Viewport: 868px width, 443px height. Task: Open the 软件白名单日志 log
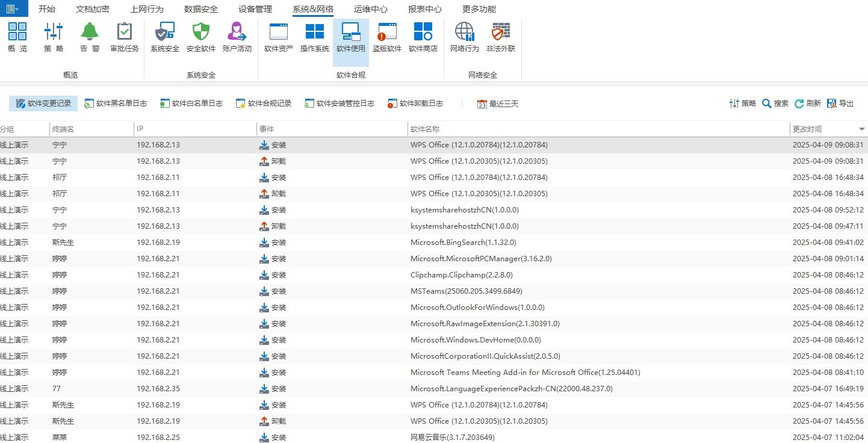point(191,104)
